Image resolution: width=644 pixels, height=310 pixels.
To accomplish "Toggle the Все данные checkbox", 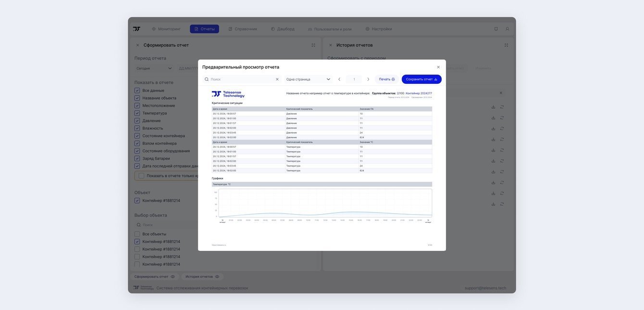I will [x=137, y=90].
